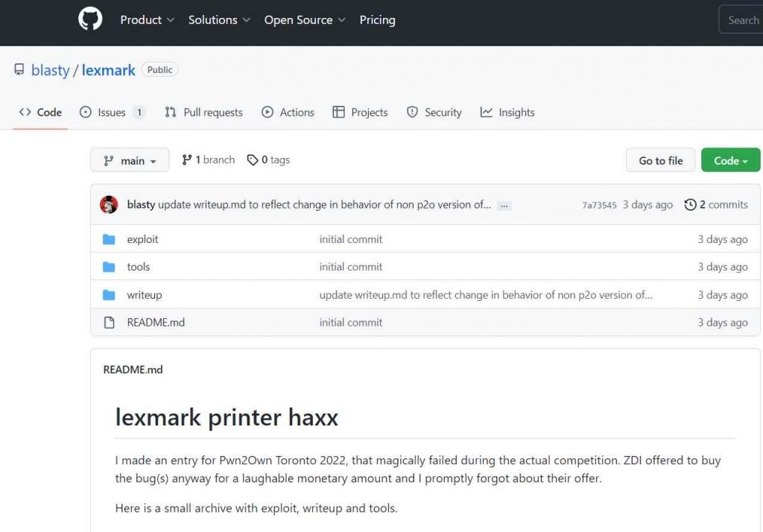
Task: Open the GitHub homepage logo
Action: (90, 19)
